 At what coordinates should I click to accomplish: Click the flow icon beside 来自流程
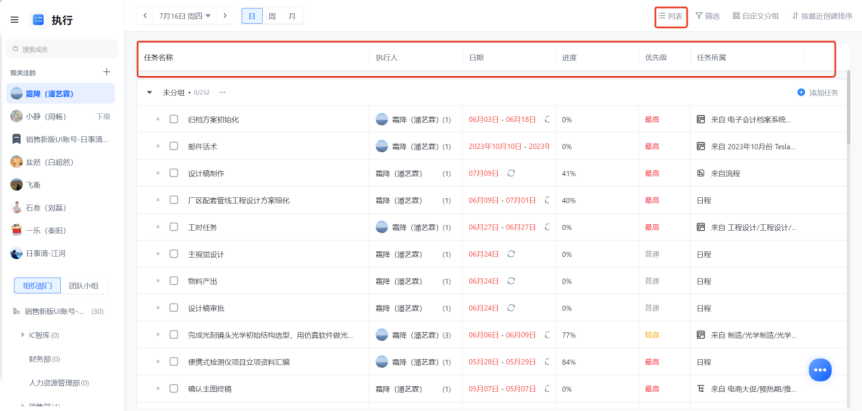click(701, 173)
